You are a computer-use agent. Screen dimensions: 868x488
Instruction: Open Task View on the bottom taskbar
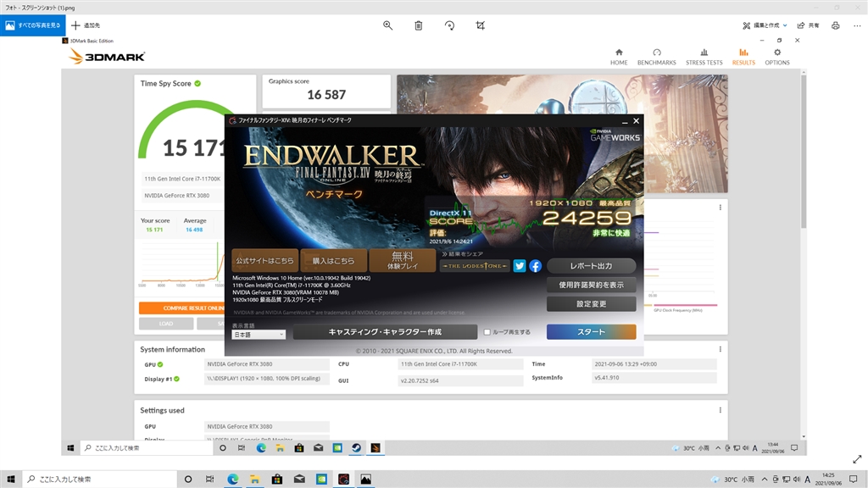[x=210, y=480]
